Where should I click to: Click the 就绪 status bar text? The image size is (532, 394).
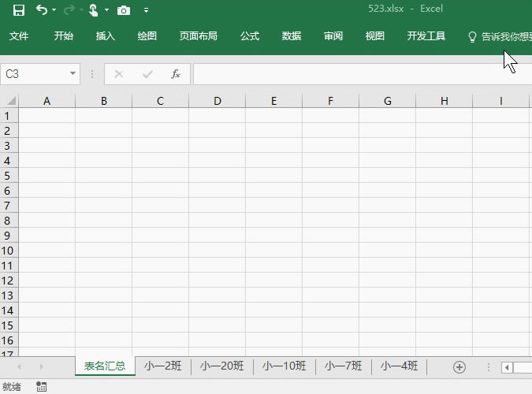tap(12, 387)
